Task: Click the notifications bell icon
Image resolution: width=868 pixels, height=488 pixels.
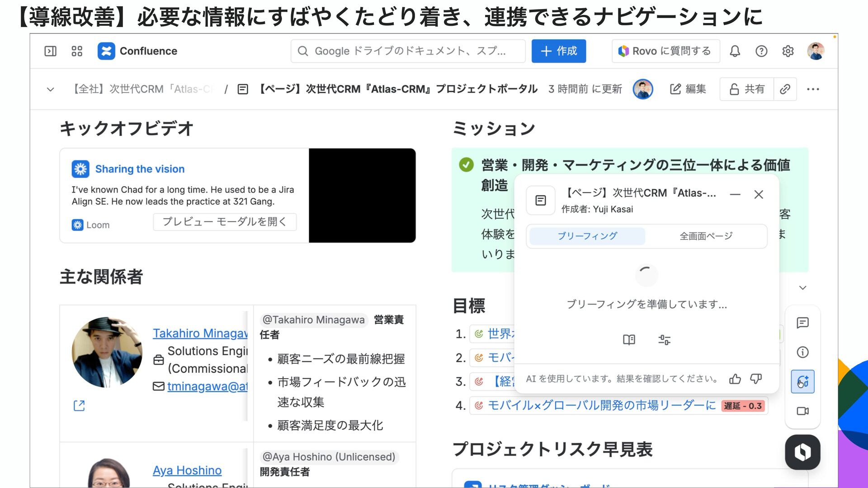Action: coord(735,51)
